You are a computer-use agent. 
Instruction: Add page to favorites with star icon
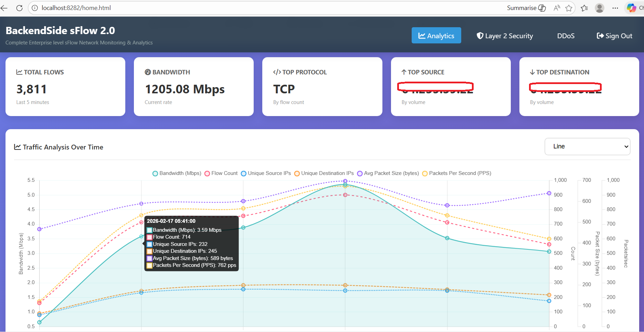[569, 8]
